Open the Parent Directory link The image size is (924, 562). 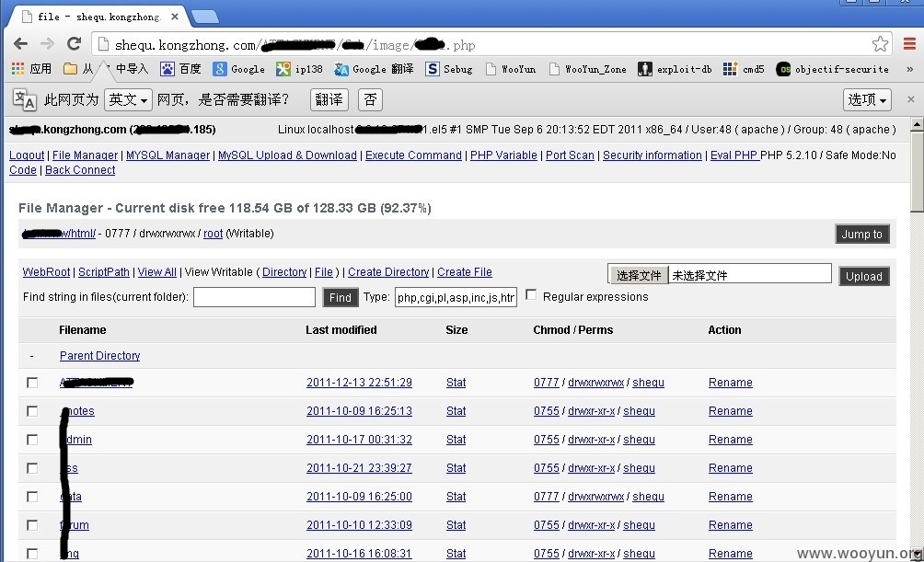(x=99, y=356)
